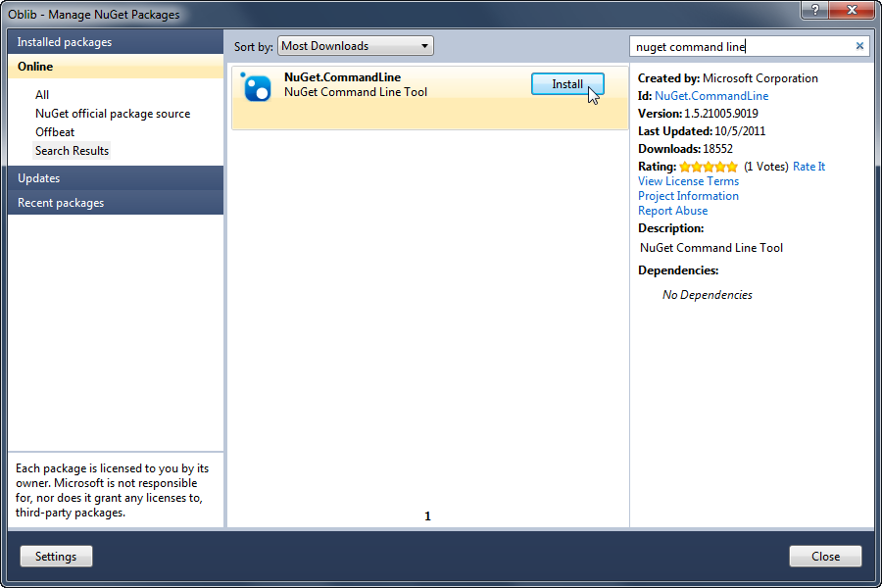
Task: Click the Report Abuse link
Action: [x=672, y=211]
